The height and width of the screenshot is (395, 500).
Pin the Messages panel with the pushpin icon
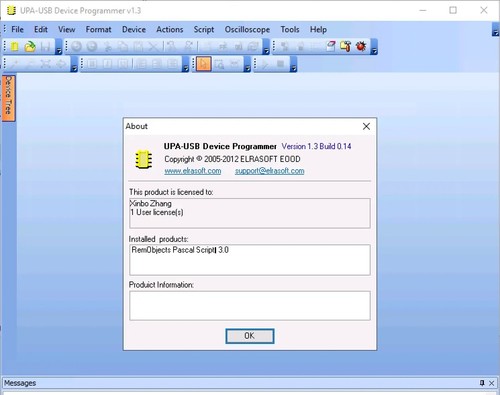[x=482, y=383]
